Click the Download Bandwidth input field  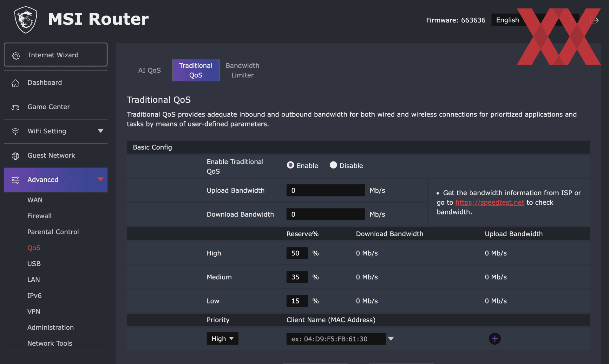(x=325, y=214)
